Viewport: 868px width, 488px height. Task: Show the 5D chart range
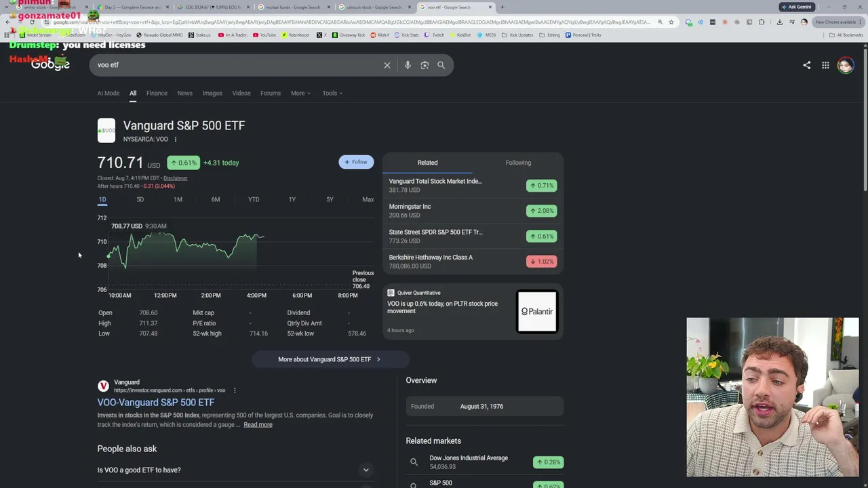pos(140,200)
